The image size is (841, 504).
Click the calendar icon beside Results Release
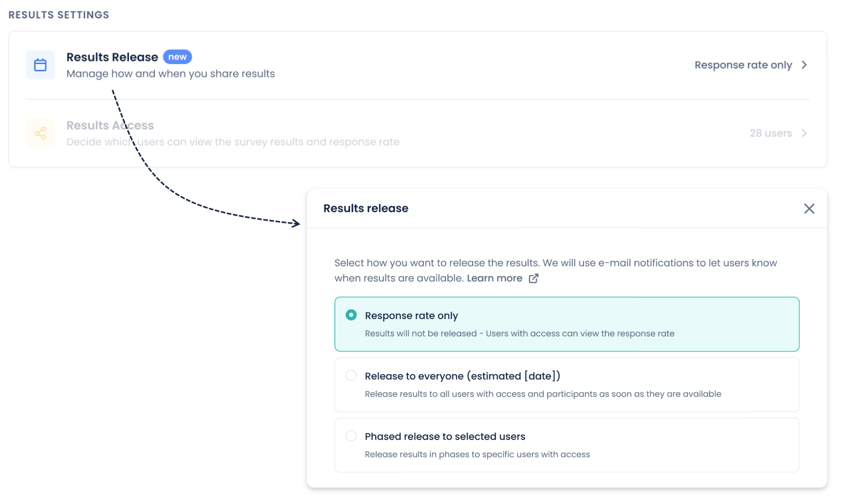point(40,65)
